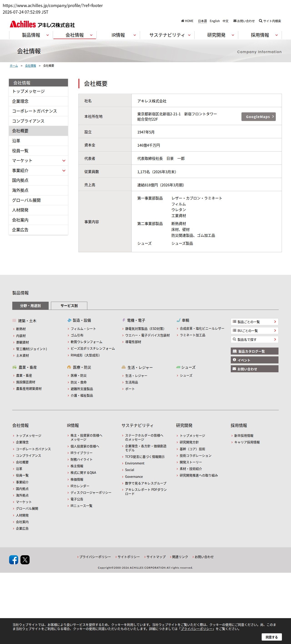Switch language to English
Image resolution: width=291 pixels, height=644 pixels.
click(215, 21)
